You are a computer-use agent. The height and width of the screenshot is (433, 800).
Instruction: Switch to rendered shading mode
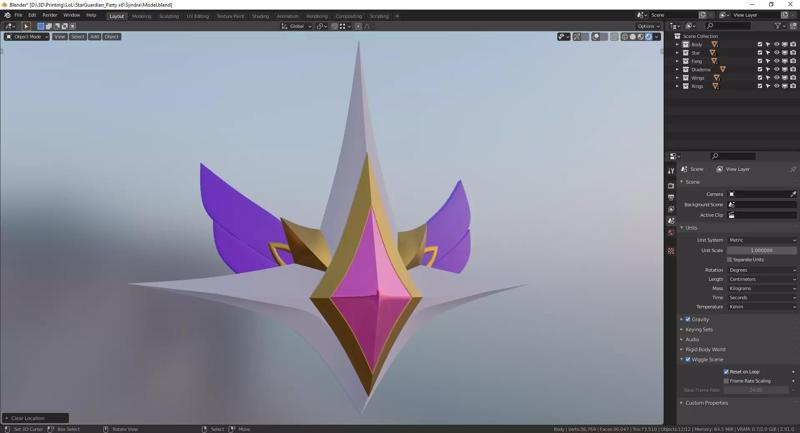(648, 37)
